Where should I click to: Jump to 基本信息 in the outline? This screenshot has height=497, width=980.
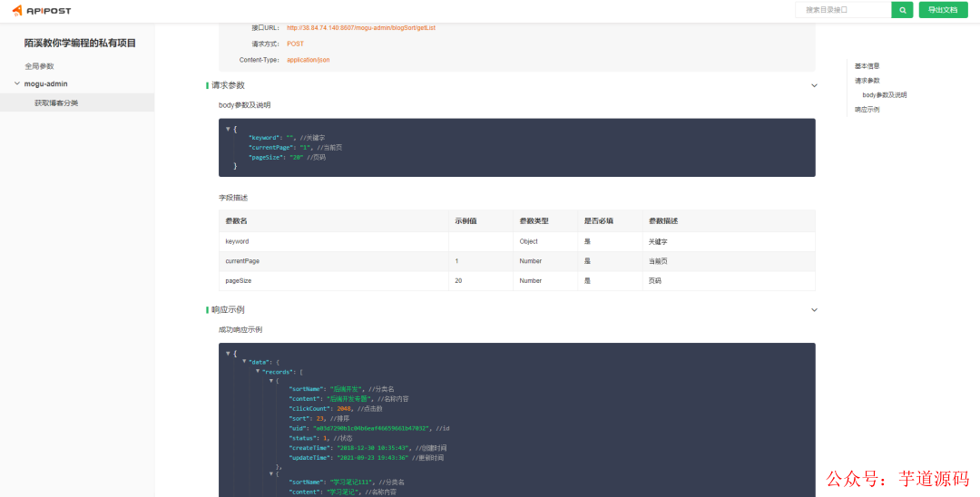(867, 65)
